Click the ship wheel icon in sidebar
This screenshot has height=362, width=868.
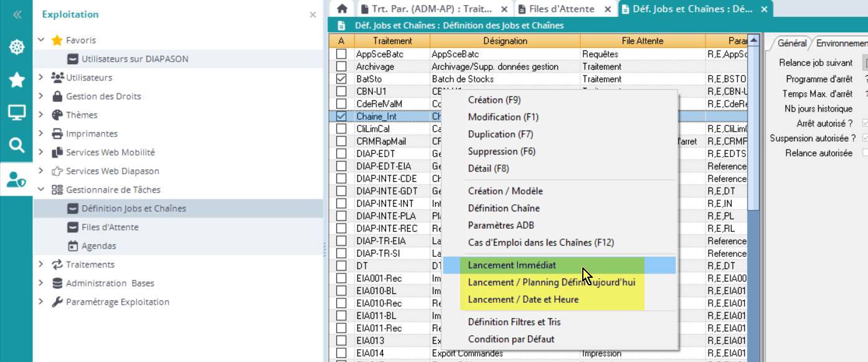[x=16, y=47]
